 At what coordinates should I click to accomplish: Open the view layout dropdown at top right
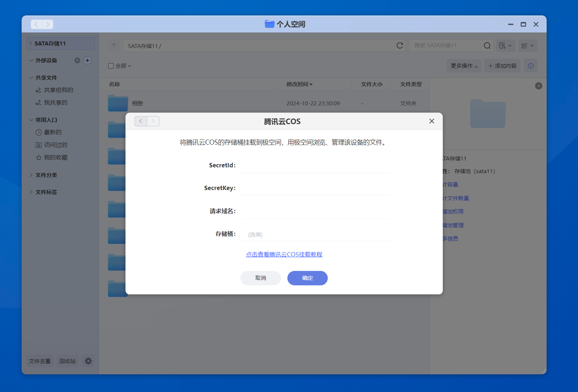[x=528, y=45]
